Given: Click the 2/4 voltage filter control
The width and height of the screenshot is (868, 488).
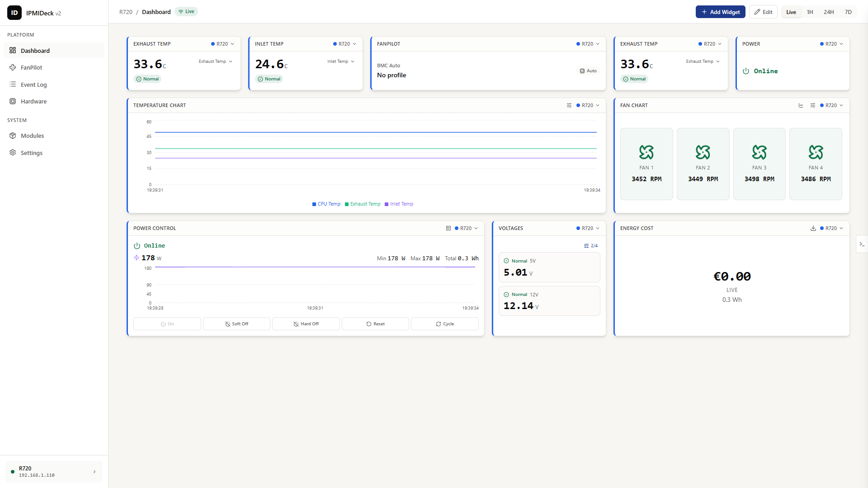Looking at the screenshot, I should click(x=591, y=246).
